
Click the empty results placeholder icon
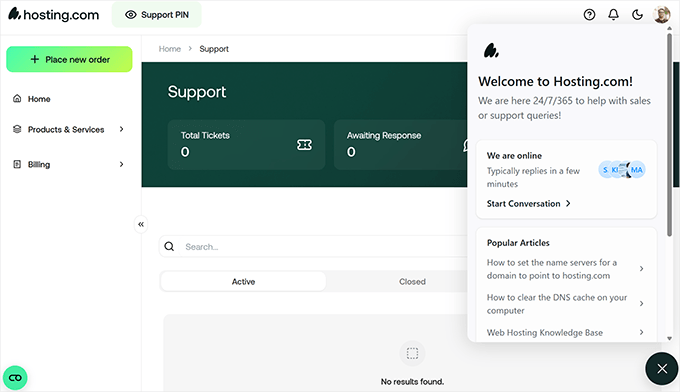tap(412, 353)
